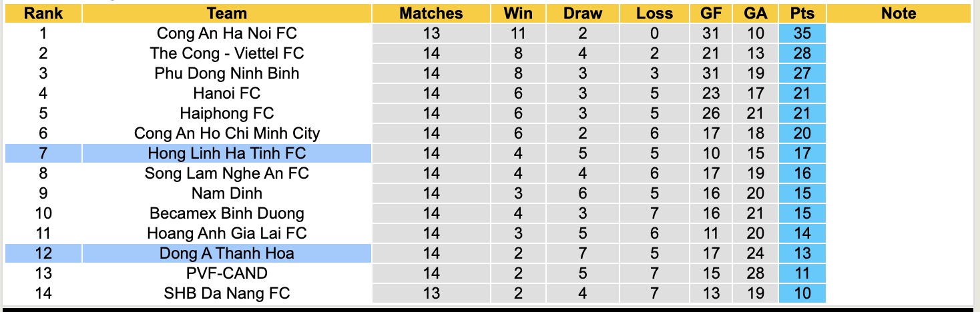Select the highlighted rank 7 cell
Screen dimensions: 980x312
[43, 153]
